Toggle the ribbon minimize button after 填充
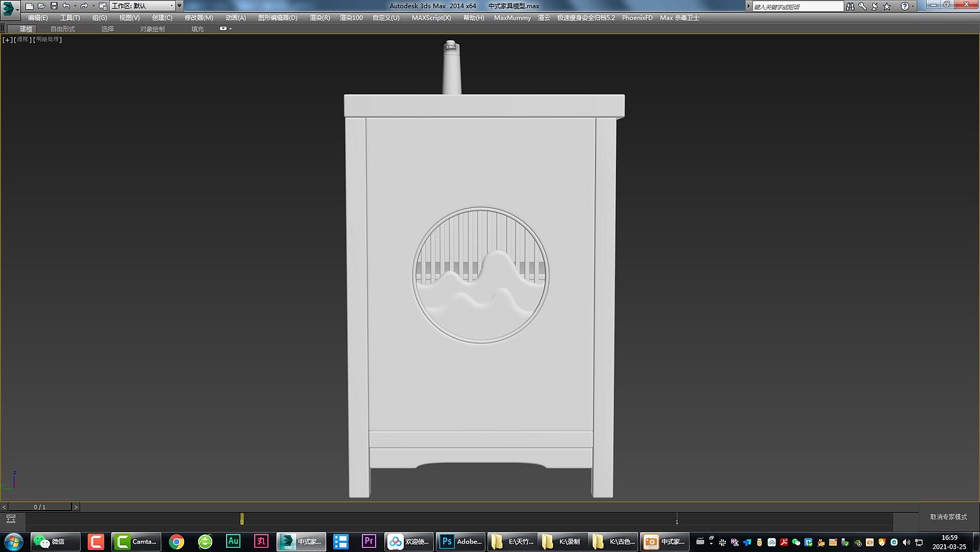This screenshot has height=552, width=980. point(225,29)
